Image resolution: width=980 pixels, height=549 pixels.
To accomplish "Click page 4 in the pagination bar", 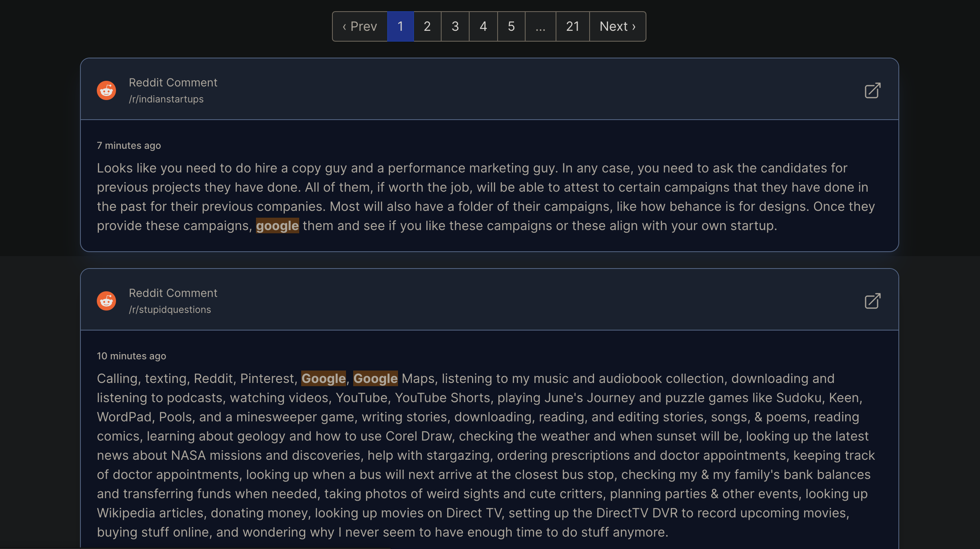I will (x=483, y=26).
